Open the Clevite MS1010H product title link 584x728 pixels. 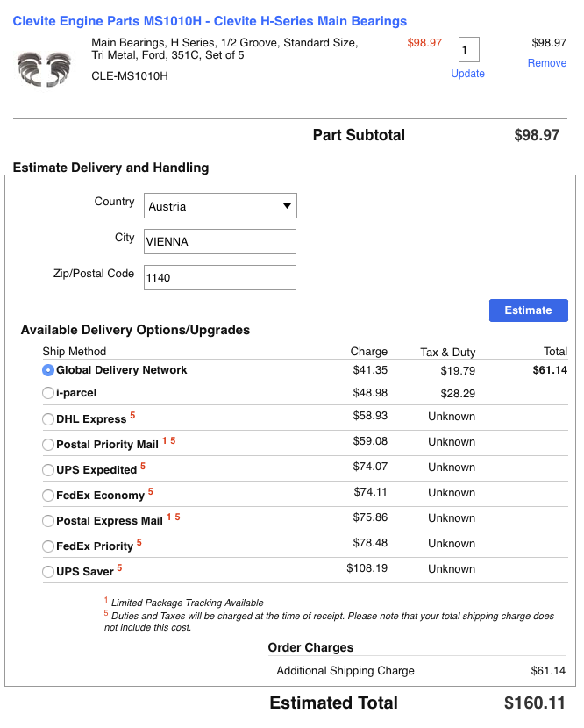click(x=210, y=21)
